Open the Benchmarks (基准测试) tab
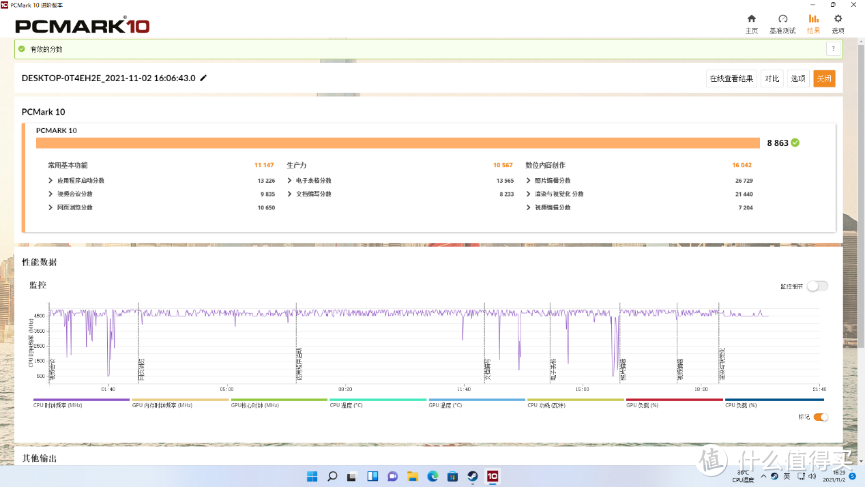This screenshot has width=865, height=487. [782, 24]
